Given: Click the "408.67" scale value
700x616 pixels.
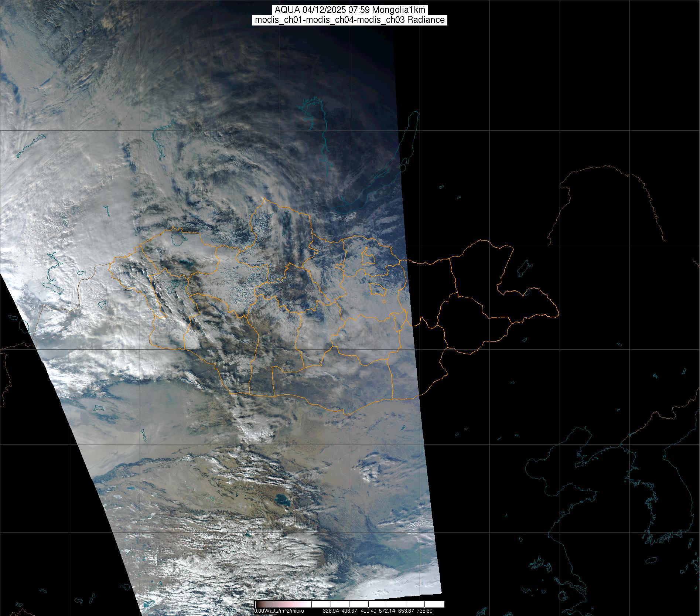Looking at the screenshot, I should (349, 611).
